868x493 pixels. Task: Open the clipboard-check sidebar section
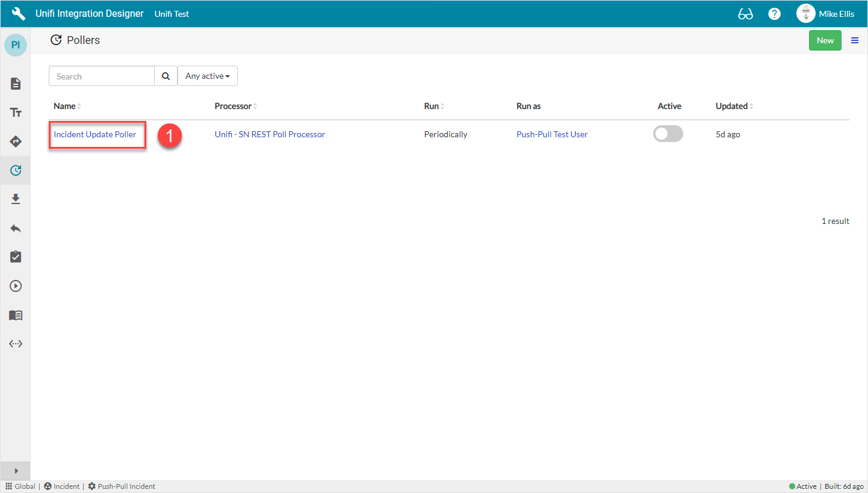tap(15, 256)
